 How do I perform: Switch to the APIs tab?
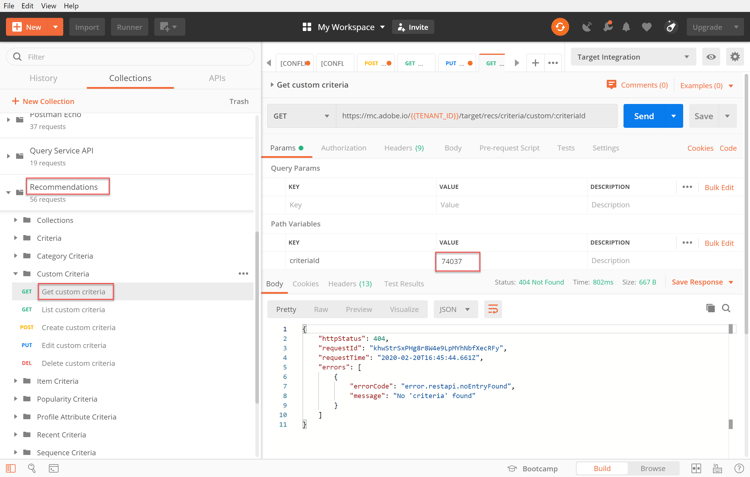tap(217, 78)
